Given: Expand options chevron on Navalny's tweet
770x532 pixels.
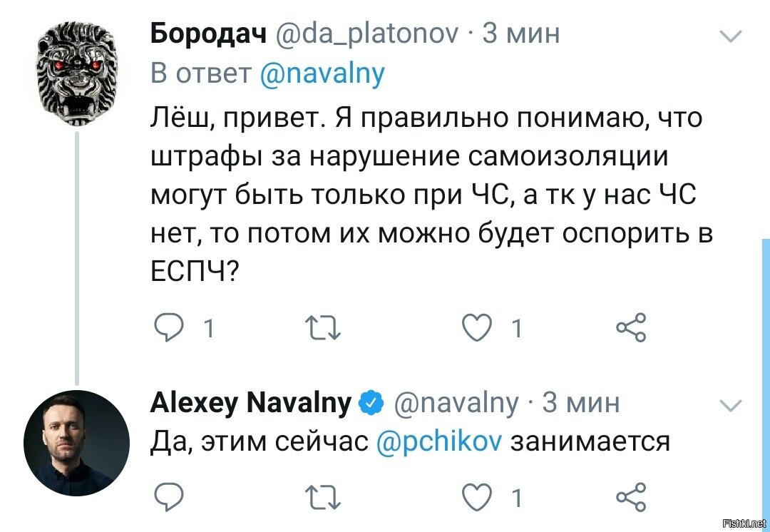Looking at the screenshot, I should 730,405.
